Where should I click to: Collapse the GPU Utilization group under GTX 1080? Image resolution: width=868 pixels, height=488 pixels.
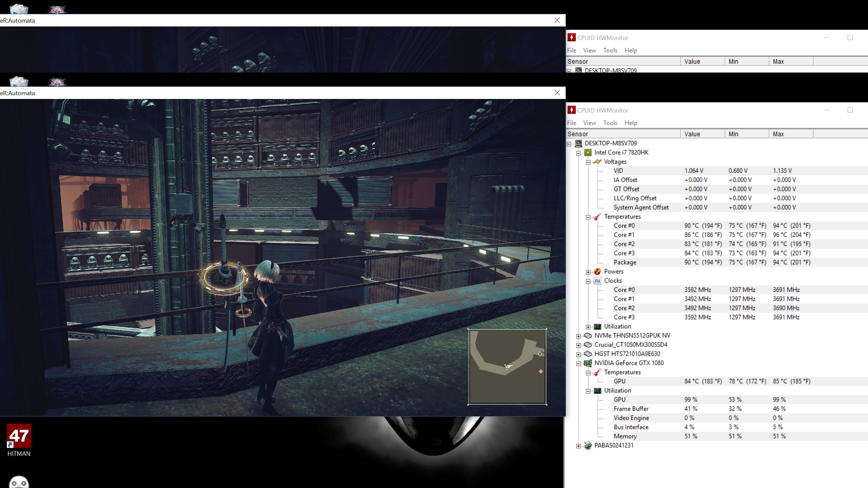(x=588, y=391)
